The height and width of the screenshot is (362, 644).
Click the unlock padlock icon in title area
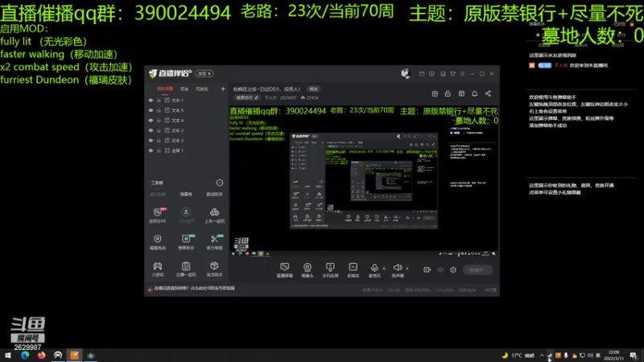click(448, 93)
